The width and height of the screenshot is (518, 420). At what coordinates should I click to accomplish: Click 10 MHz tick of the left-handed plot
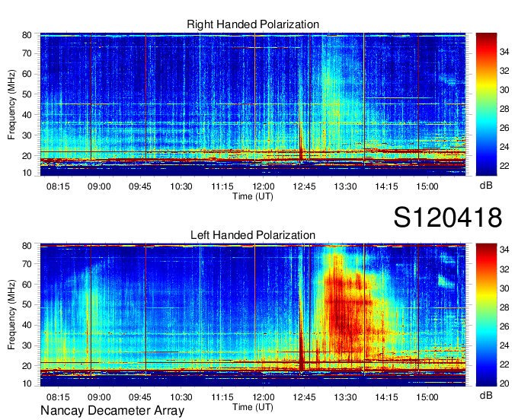coord(27,383)
